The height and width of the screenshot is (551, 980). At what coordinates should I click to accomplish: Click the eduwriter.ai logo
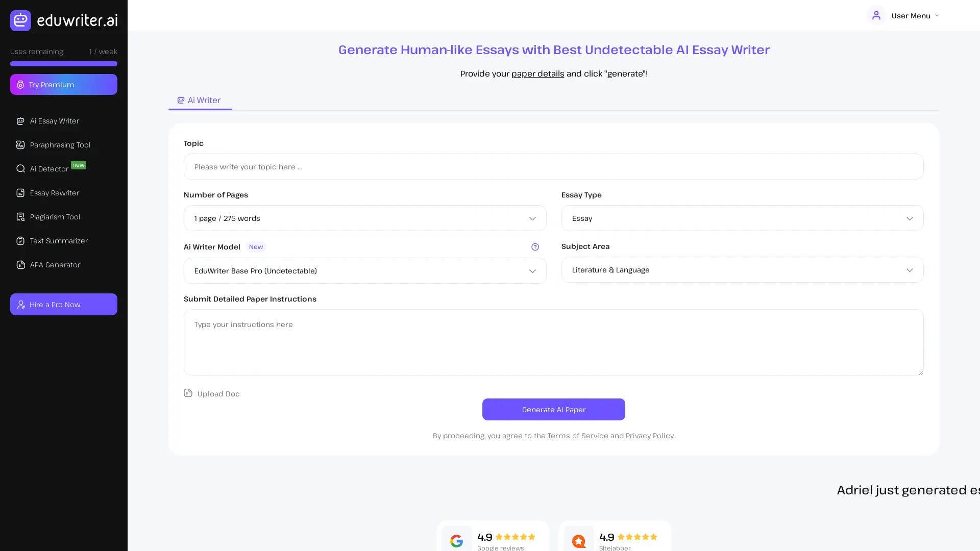pyautogui.click(x=64, y=20)
